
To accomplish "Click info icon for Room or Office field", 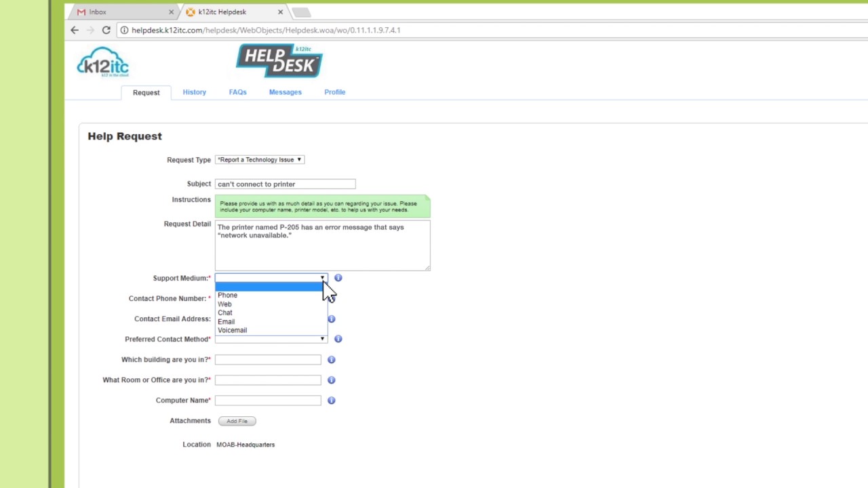I will pyautogui.click(x=331, y=380).
